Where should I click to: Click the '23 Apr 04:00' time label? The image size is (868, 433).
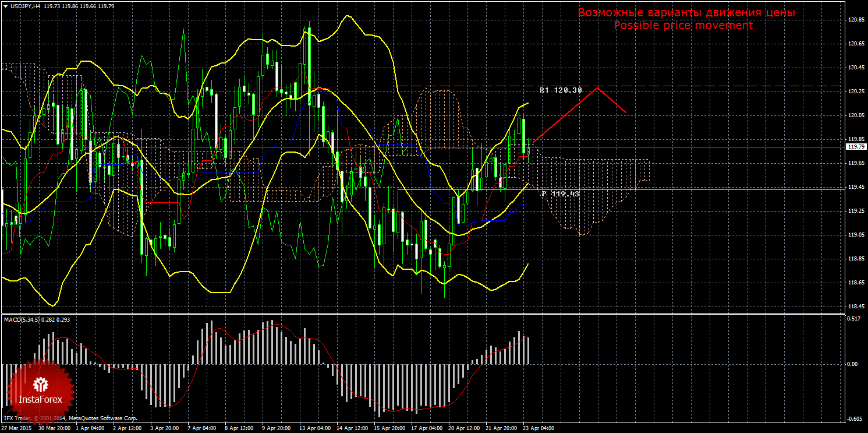coord(538,428)
